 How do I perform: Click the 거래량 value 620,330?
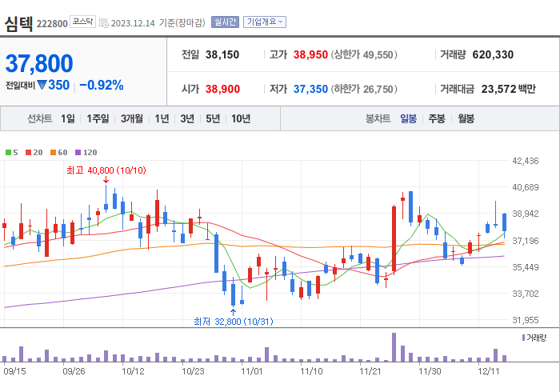[x=493, y=54]
